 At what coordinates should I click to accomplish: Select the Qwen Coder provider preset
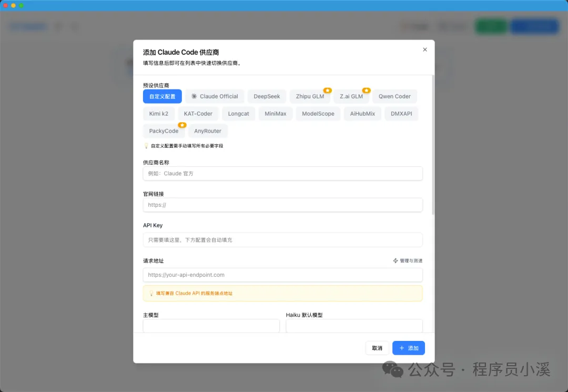point(394,96)
